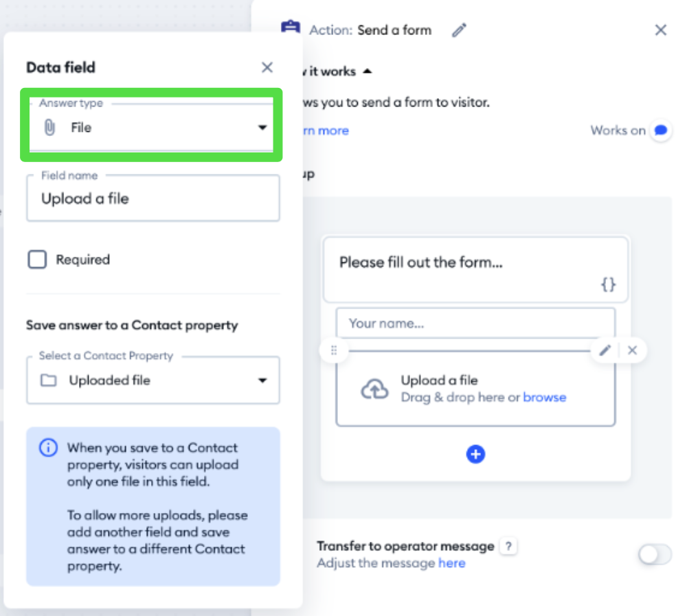Click the cloud upload icon in the form preview
This screenshot has width=687, height=616.
[375, 389]
